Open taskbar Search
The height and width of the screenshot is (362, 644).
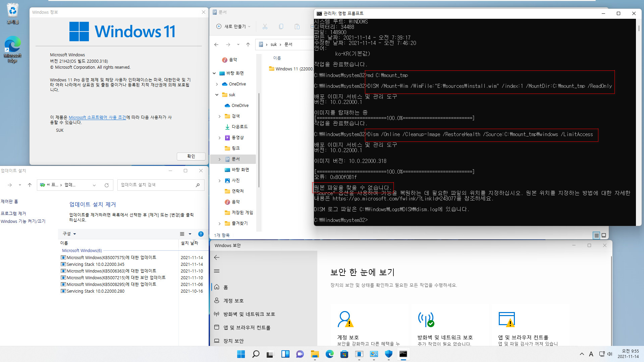(256, 354)
